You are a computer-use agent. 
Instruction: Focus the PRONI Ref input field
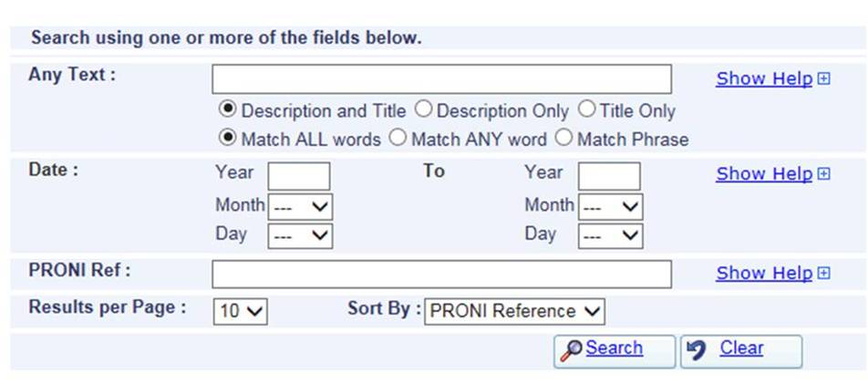pyautogui.click(x=441, y=275)
